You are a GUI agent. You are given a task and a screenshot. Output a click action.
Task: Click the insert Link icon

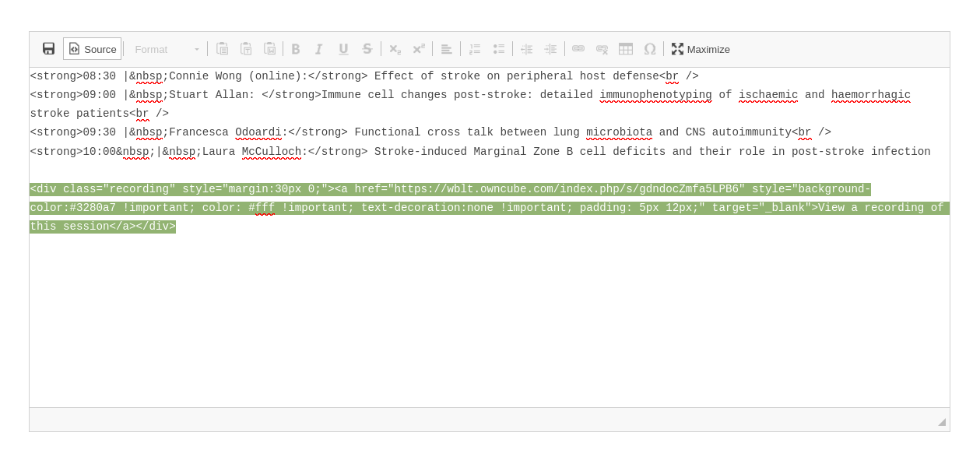[x=578, y=48]
